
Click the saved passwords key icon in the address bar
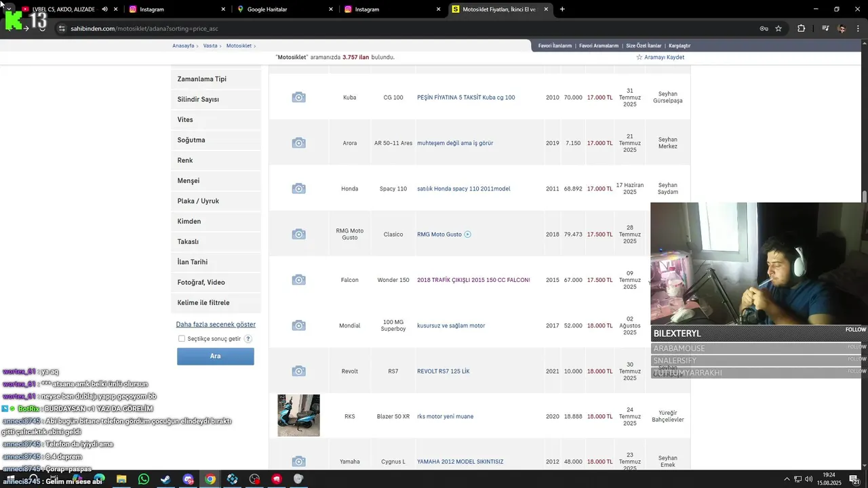tap(764, 28)
